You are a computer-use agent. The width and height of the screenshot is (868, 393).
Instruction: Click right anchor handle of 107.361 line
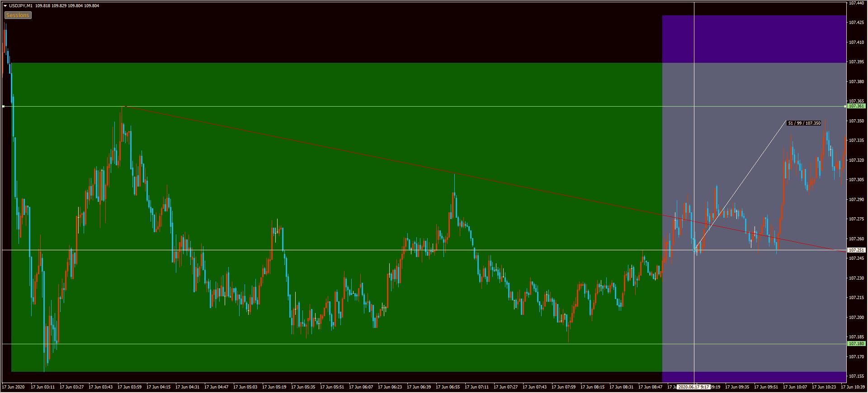click(x=845, y=106)
